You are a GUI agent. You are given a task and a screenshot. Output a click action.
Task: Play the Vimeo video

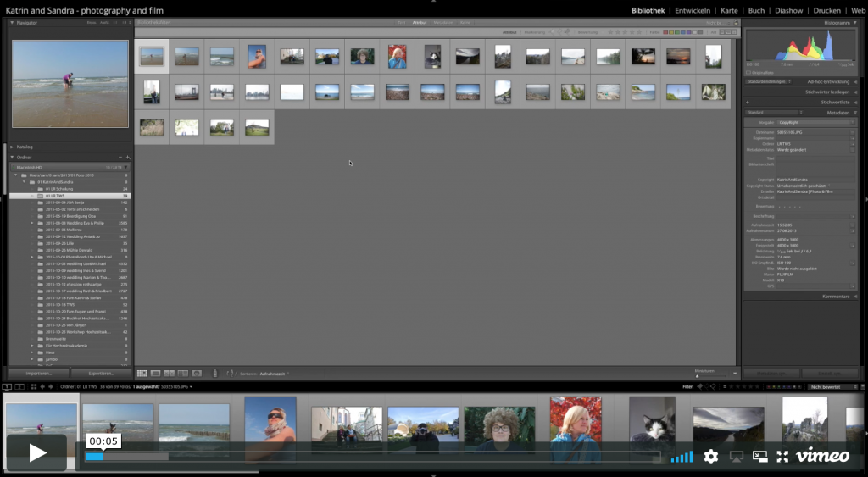click(37, 452)
